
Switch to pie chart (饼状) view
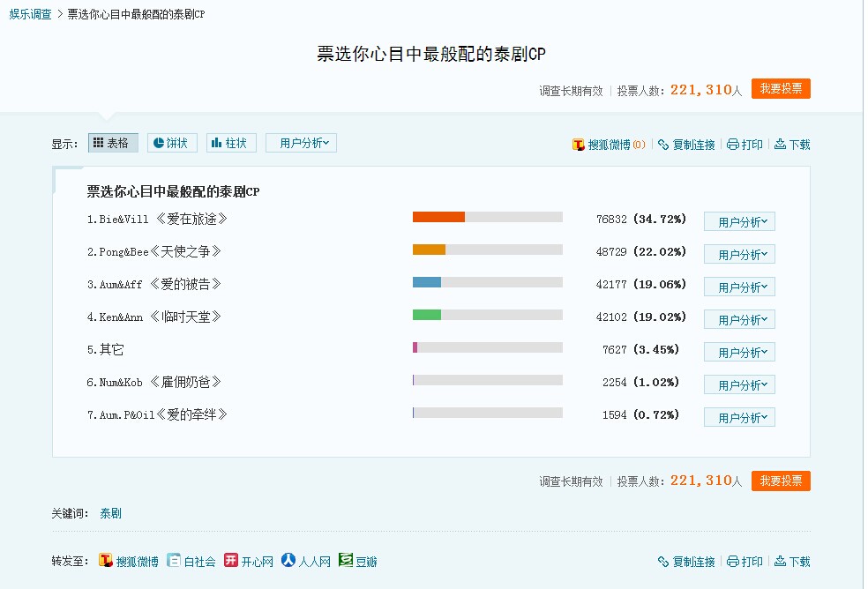point(172,143)
